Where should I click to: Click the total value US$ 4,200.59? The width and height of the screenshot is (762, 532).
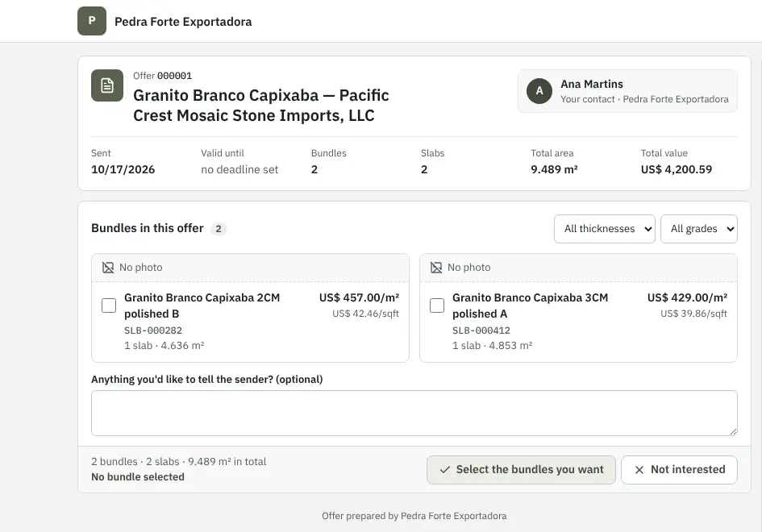tap(677, 169)
